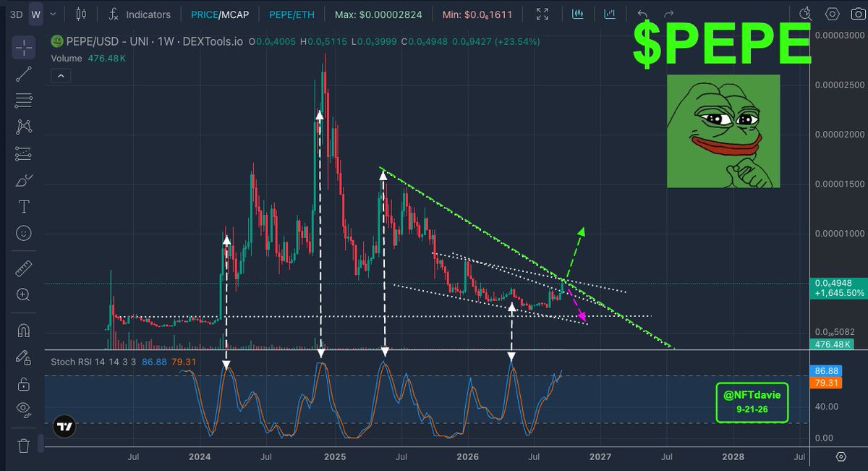Click the 2027 time axis label

point(600,457)
